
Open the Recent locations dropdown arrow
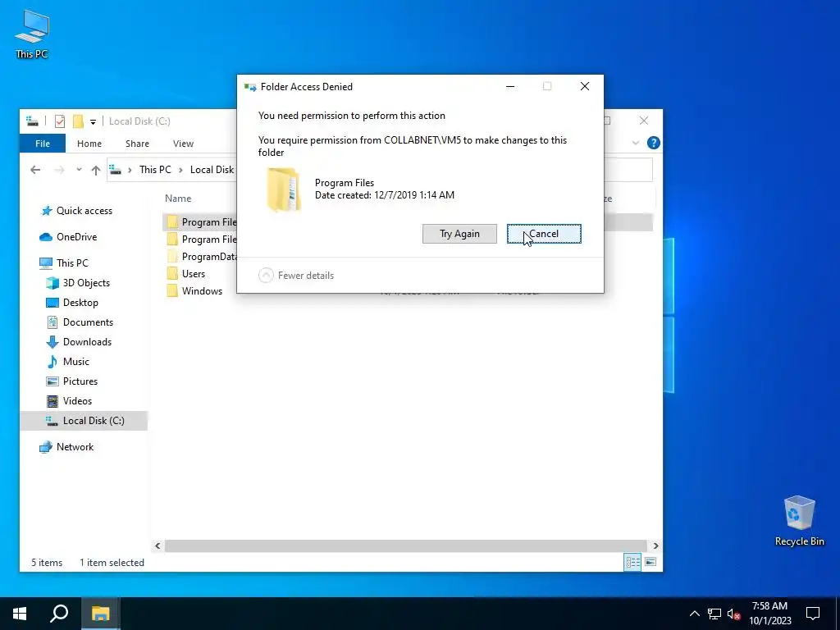point(79,170)
